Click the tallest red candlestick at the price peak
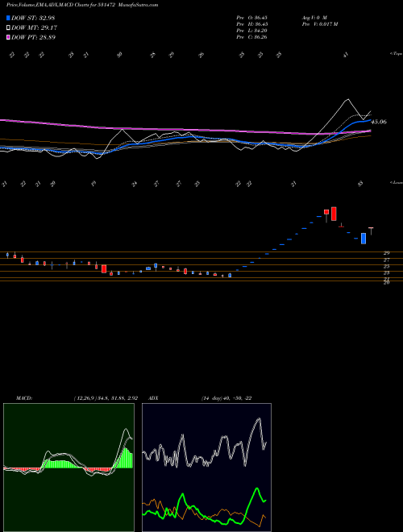This screenshot has width=403, height=532. [x=334, y=214]
